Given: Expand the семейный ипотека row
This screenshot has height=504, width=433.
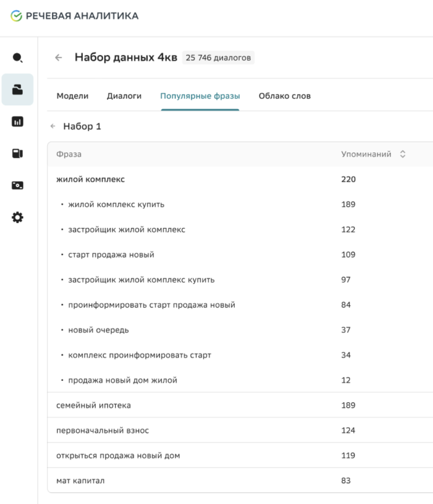Looking at the screenshot, I should [x=93, y=405].
